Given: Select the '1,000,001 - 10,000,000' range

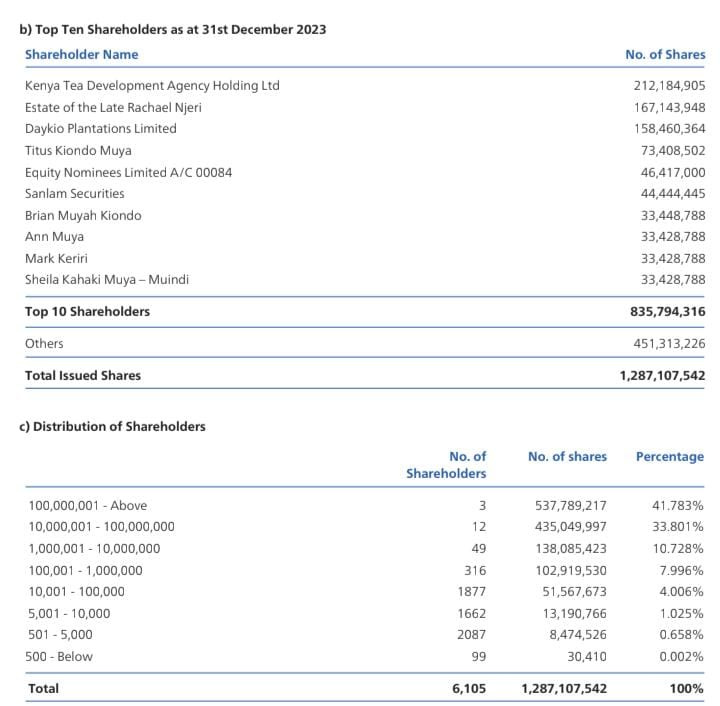Looking at the screenshot, I should (x=94, y=549).
